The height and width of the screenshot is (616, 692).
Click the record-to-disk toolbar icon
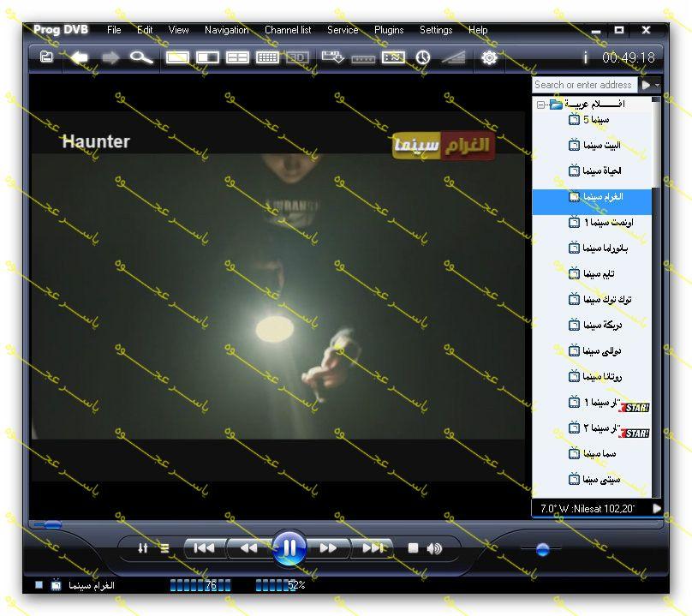[333, 57]
